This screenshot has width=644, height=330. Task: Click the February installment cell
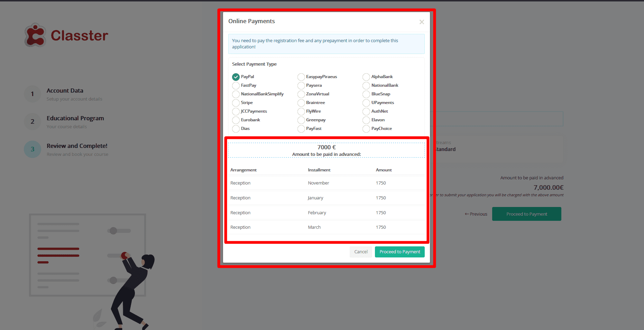[317, 213]
